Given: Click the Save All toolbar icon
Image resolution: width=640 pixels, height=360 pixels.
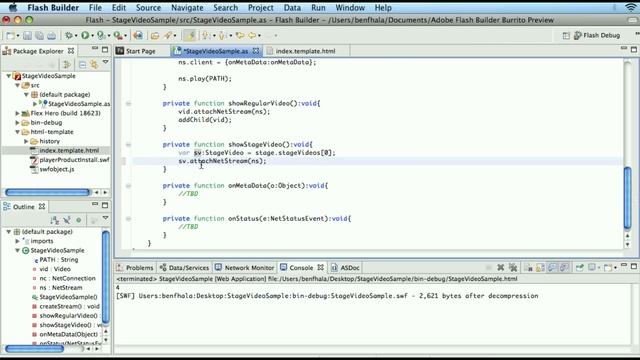Looking at the screenshot, I should click(39, 36).
